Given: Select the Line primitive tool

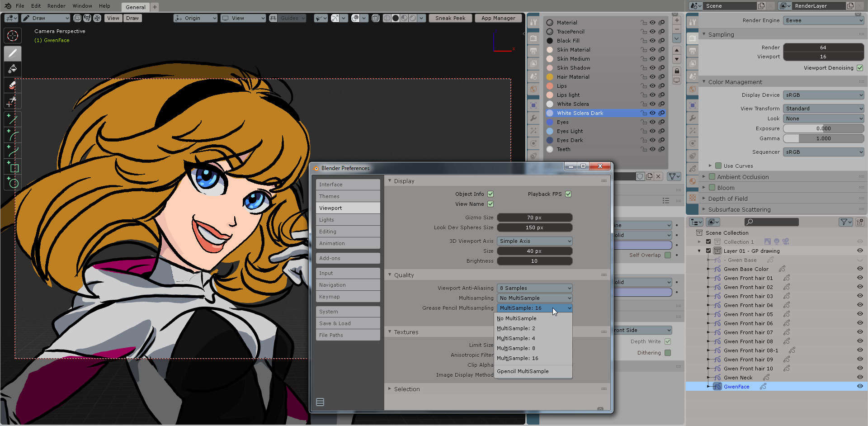Looking at the screenshot, I should point(13,119).
